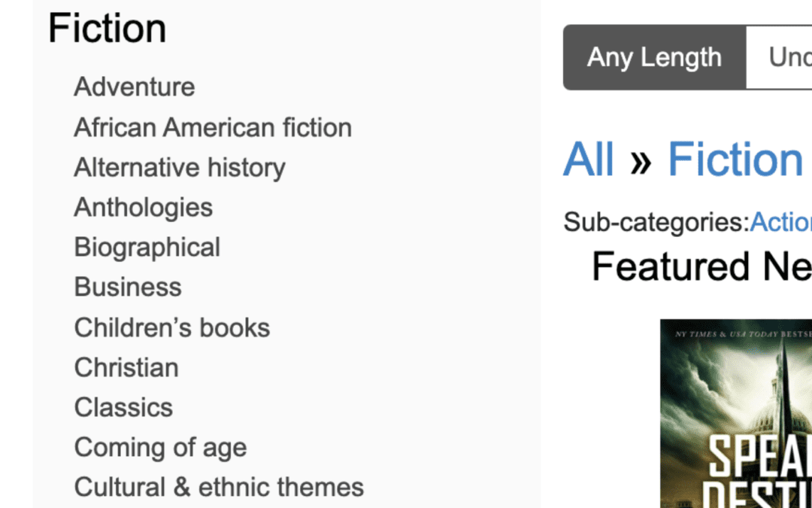812x508 pixels.
Task: View Biographical fiction titles
Action: 147,247
